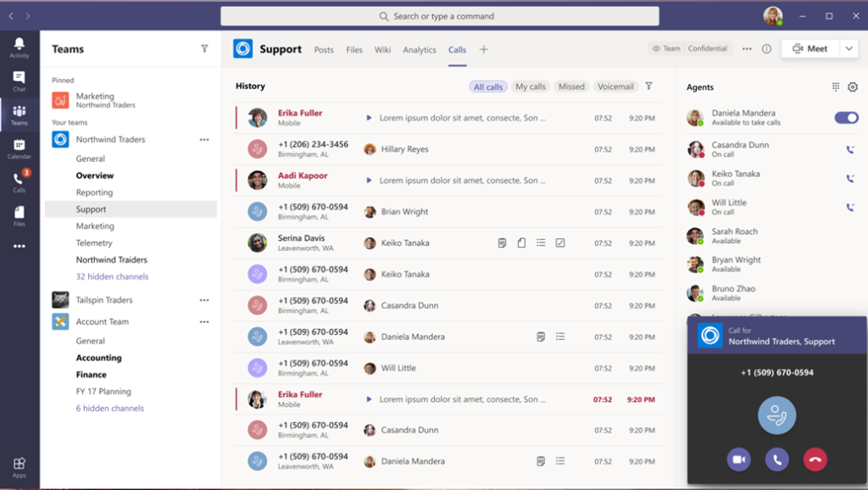Image resolution: width=868 pixels, height=490 pixels.
Task: Open more apps ellipsis in left rail
Action: click(19, 247)
